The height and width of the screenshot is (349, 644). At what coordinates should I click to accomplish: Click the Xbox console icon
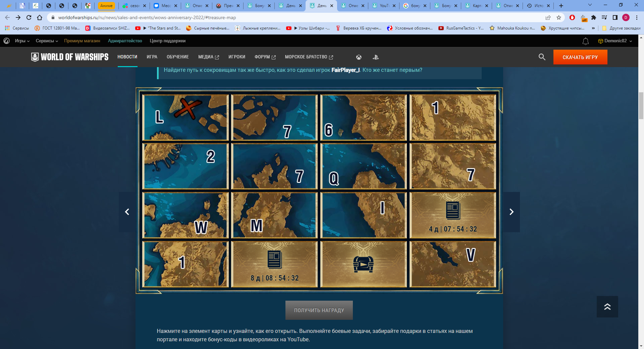point(359,57)
